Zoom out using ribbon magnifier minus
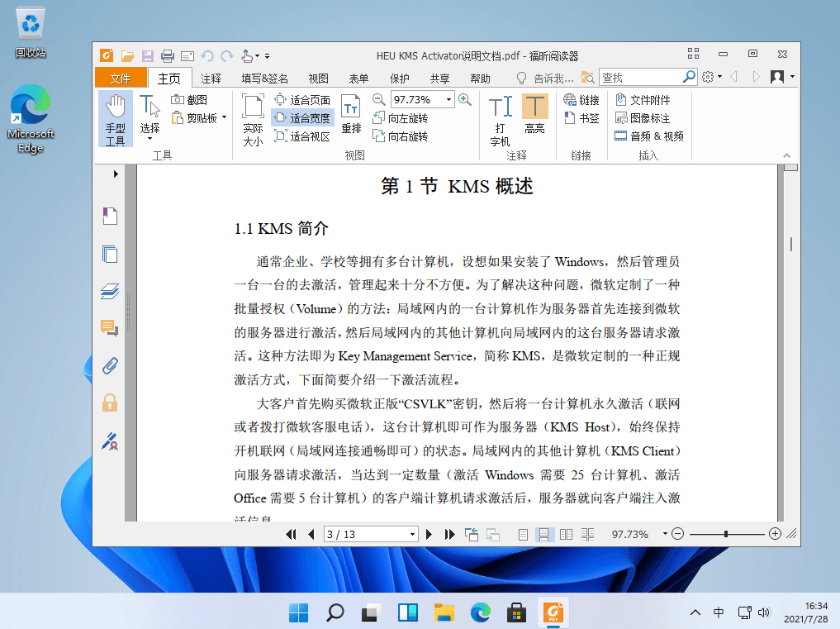Screen dimensions: 840x629 [x=379, y=100]
